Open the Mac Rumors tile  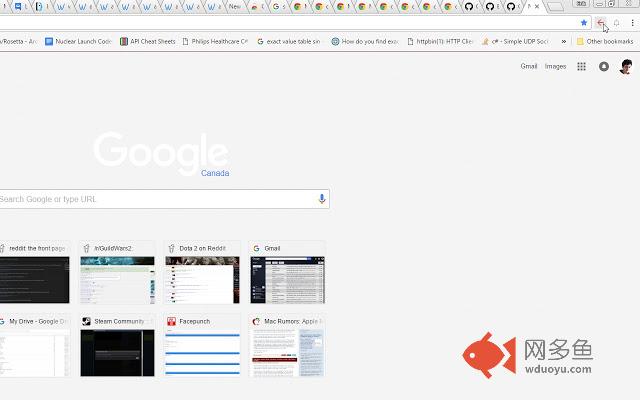tap(287, 346)
